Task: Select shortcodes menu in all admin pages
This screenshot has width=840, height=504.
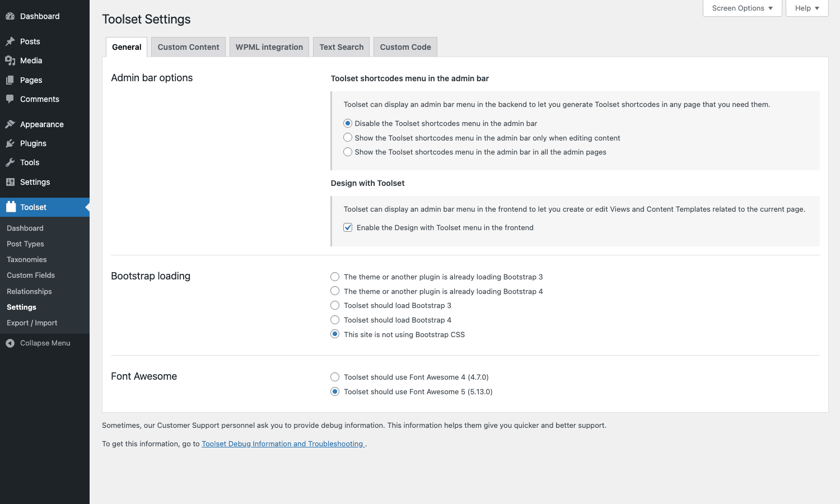Action: tap(348, 152)
